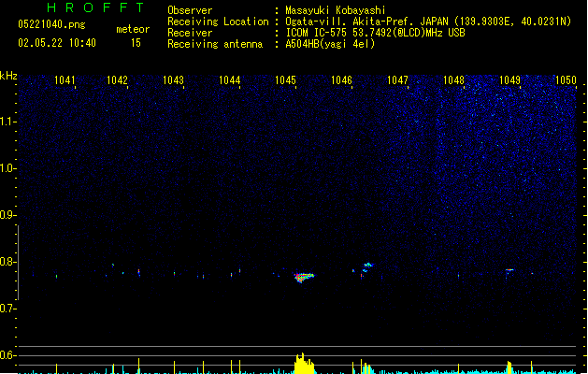Click the 1045 time axis label
The width and height of the screenshot is (588, 374).
tap(285, 80)
